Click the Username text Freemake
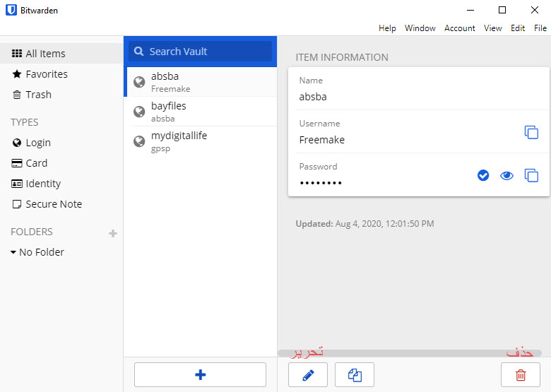The height and width of the screenshot is (392, 551). (x=322, y=140)
